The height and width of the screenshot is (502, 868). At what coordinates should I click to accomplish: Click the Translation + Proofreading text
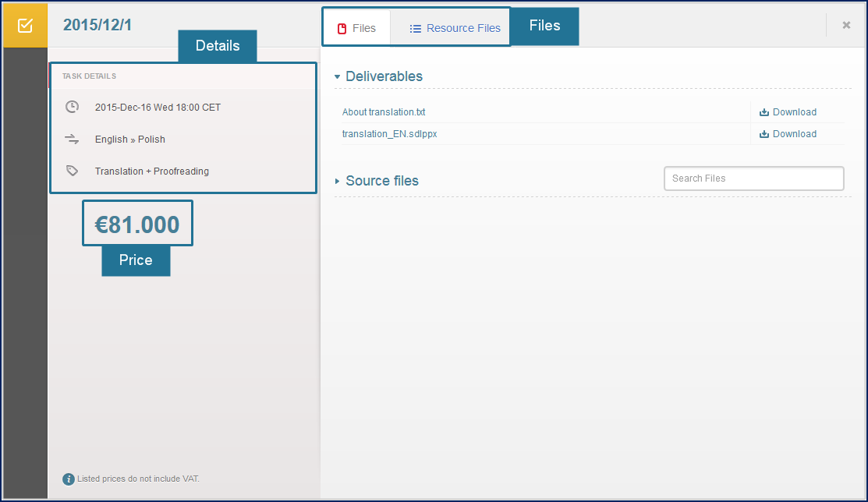click(151, 171)
